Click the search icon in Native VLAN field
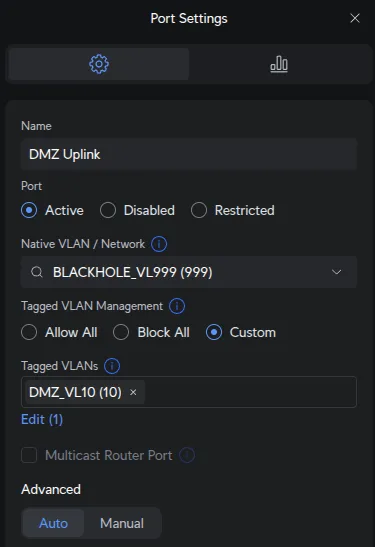 37,272
